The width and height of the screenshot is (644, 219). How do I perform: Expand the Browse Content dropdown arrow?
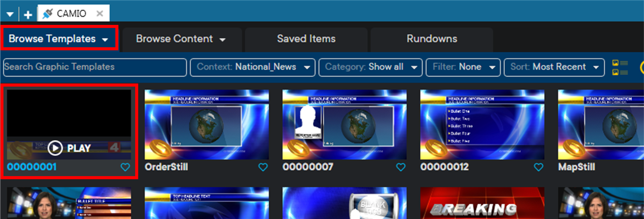point(222,40)
